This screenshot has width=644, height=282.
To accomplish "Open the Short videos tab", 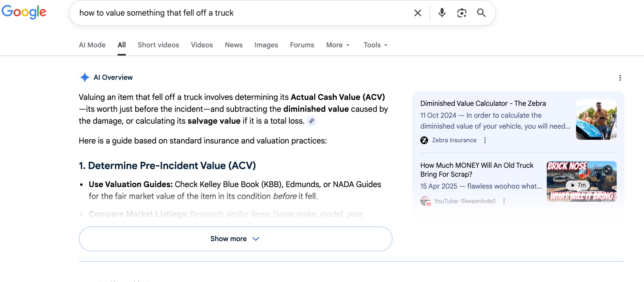I will pyautogui.click(x=158, y=45).
